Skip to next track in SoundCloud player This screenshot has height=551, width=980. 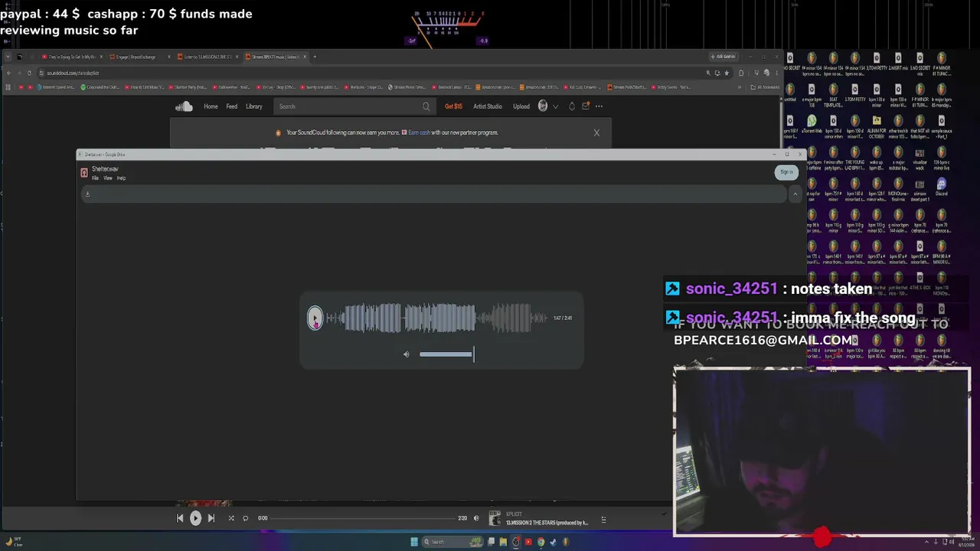click(x=211, y=518)
